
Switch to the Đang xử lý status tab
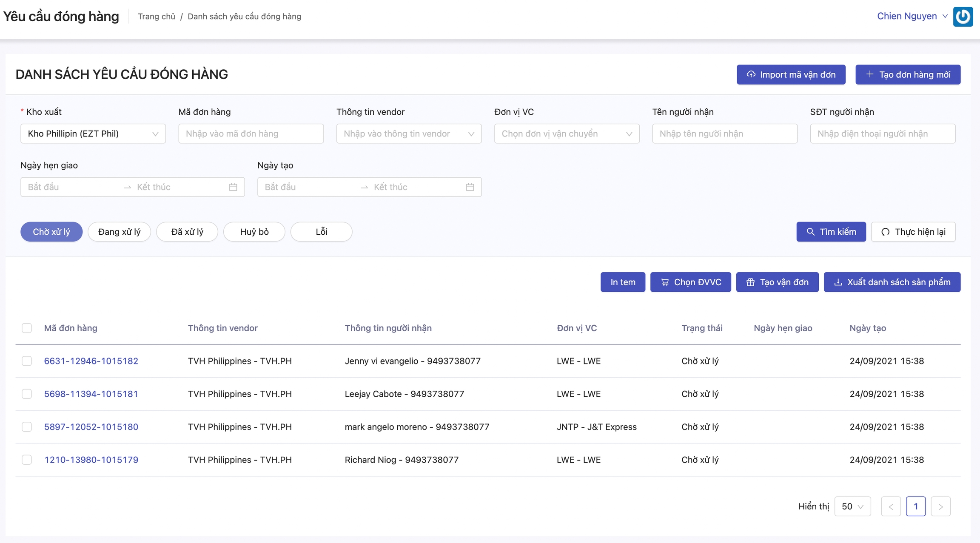click(x=119, y=232)
